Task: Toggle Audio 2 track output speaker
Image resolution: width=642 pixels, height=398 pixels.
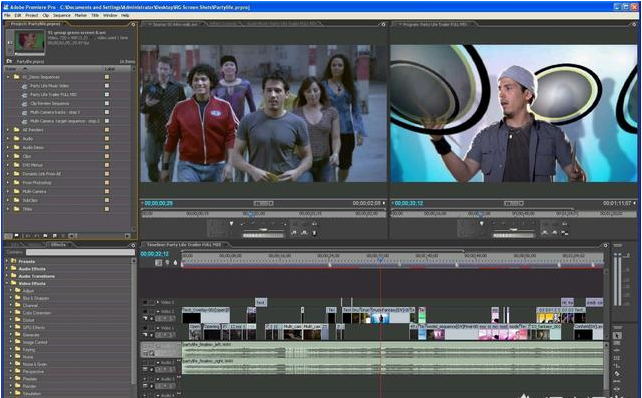Action: click(145, 362)
